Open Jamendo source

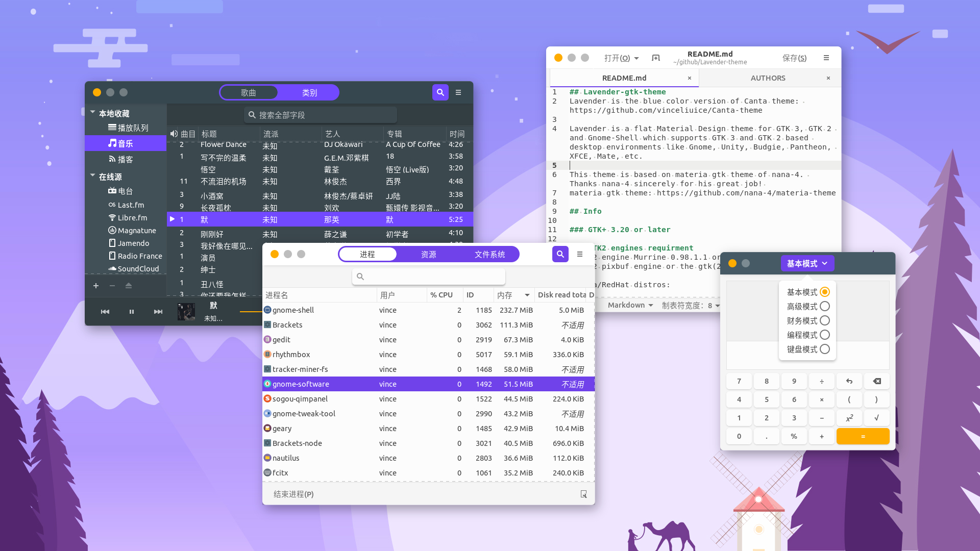pyautogui.click(x=126, y=243)
